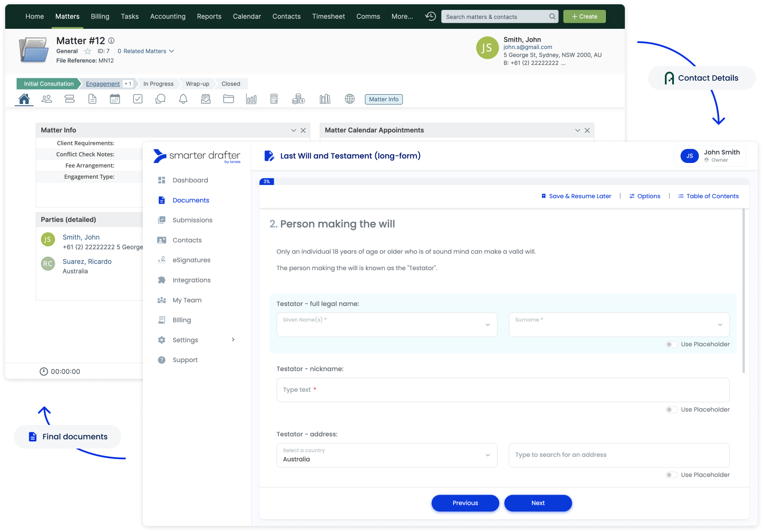Open the Given Name(s) dropdown
Image resolution: width=763 pixels, height=532 pixels.
386,325
